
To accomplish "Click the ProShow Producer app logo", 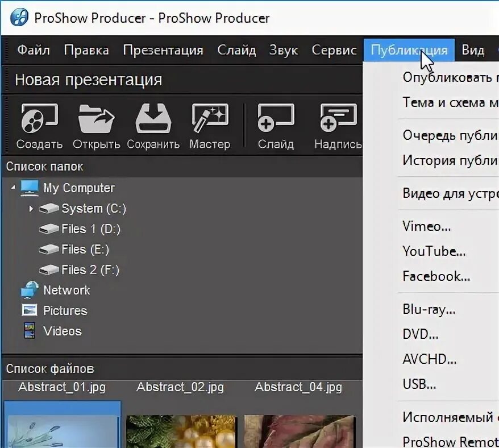I will coord(19,18).
